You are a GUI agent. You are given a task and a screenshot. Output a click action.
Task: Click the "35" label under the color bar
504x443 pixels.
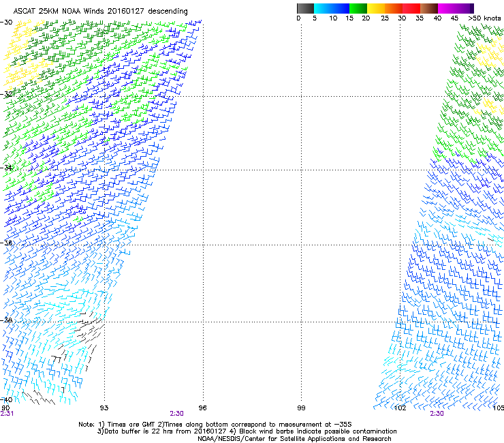[x=420, y=18]
